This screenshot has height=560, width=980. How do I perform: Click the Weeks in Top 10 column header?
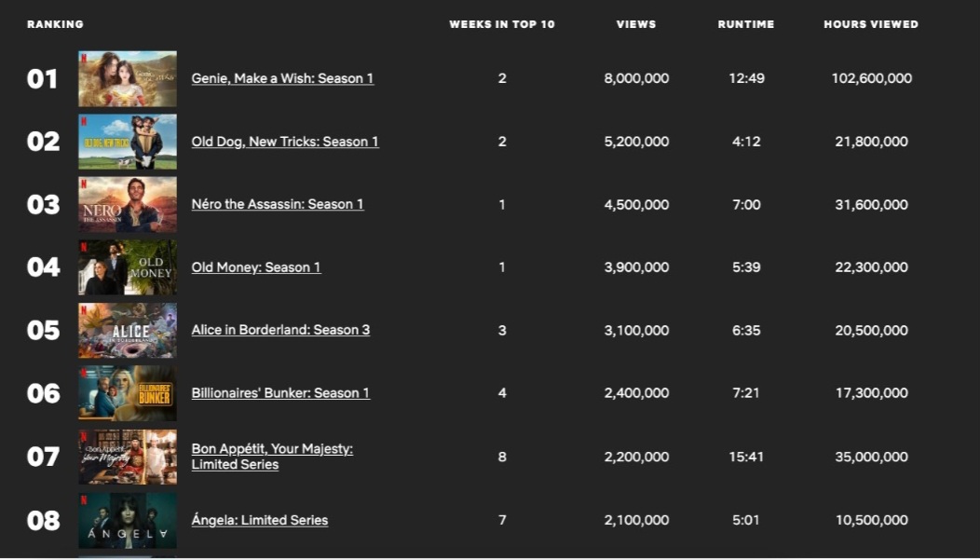pyautogui.click(x=502, y=24)
